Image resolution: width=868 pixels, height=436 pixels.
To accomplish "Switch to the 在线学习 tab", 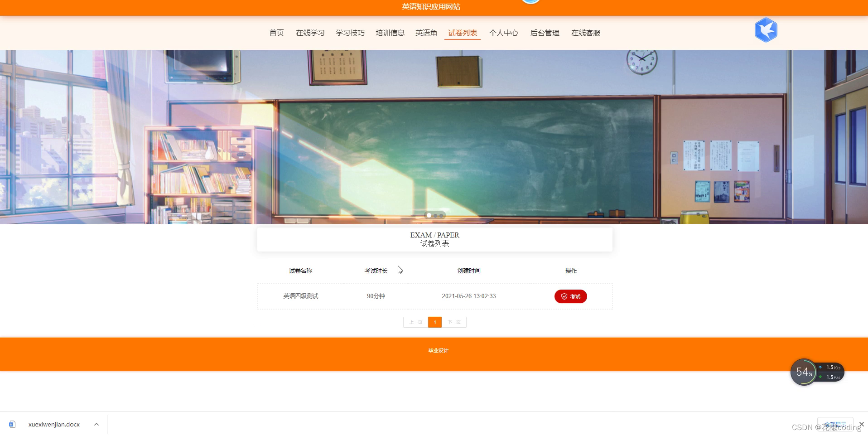I will (x=310, y=33).
